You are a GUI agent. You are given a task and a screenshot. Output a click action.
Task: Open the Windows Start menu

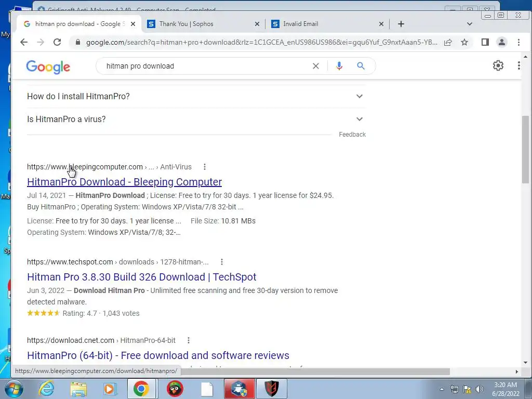tap(14, 389)
